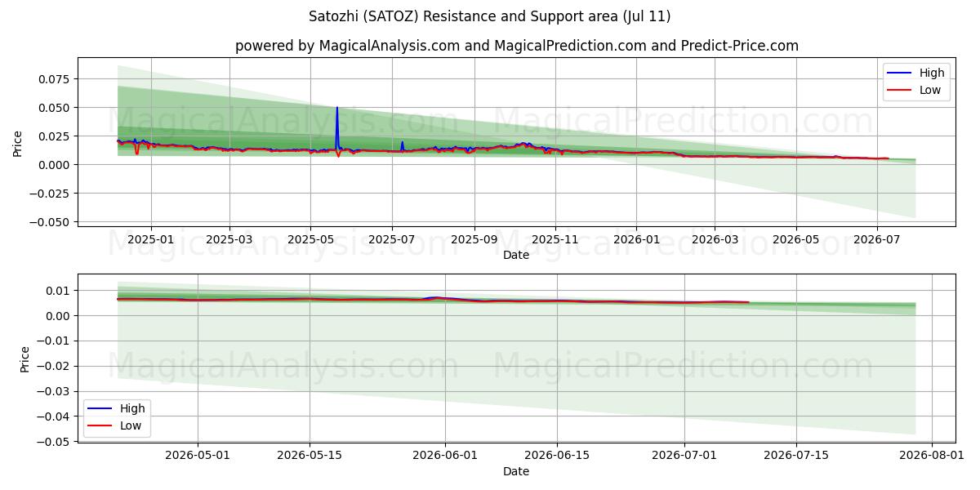Click the '2026-03' x-axis label
Image resolution: width=980 pixels, height=490 pixels.
(x=715, y=239)
